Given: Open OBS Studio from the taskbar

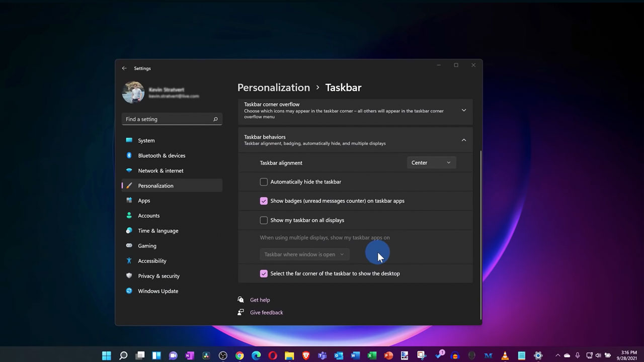Looking at the screenshot, I should point(222,355).
